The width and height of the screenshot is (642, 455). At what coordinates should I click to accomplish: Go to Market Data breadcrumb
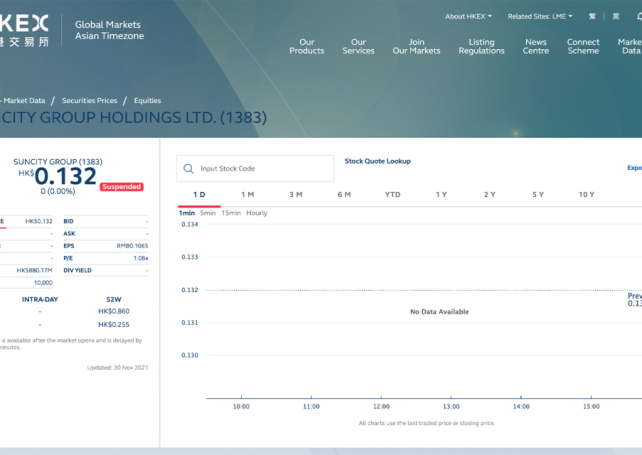(x=24, y=100)
